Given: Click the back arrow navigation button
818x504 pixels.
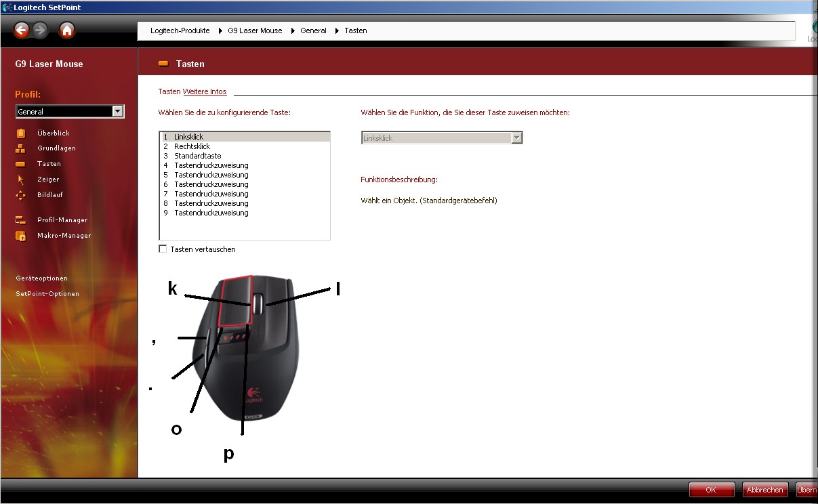Looking at the screenshot, I should coord(22,30).
